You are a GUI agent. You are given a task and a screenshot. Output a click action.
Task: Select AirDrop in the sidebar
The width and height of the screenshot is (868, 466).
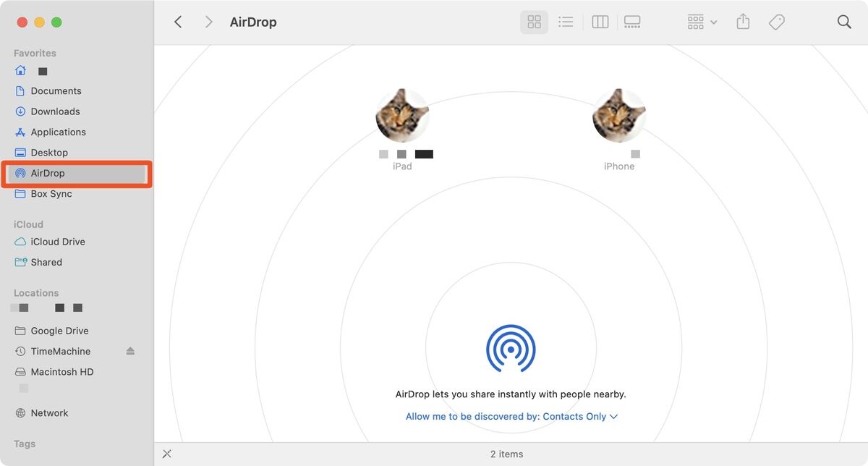[x=76, y=174]
